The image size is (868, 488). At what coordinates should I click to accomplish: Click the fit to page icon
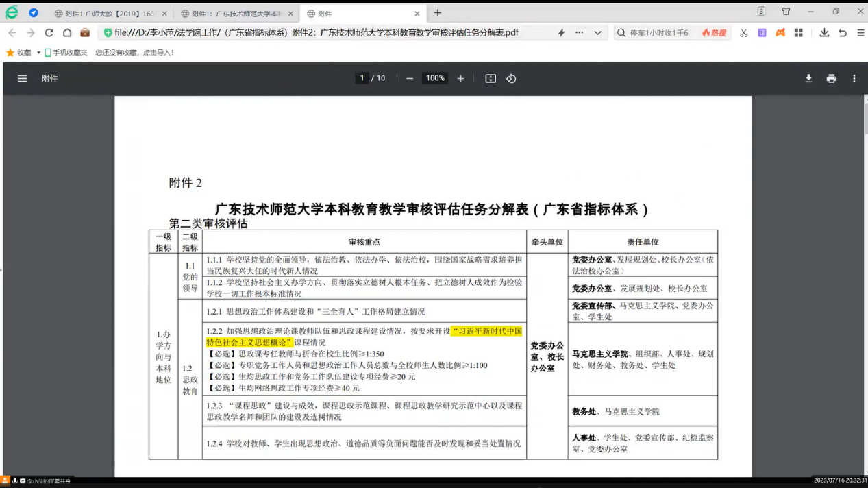[491, 79]
